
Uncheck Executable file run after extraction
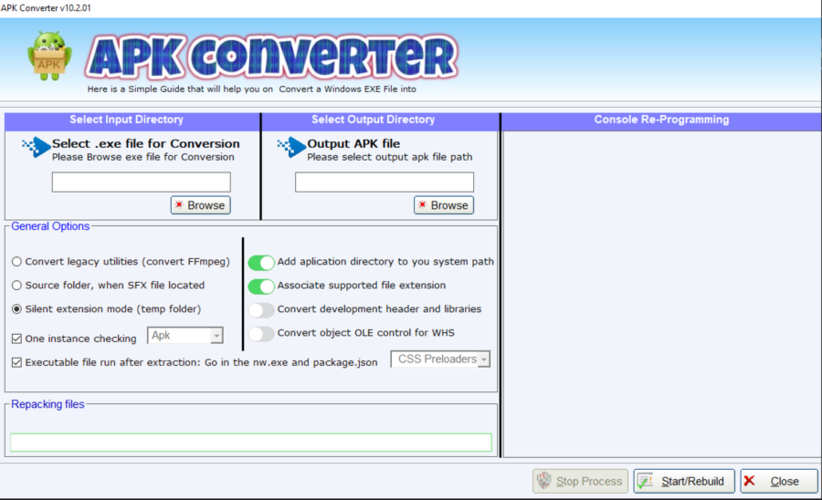(x=17, y=362)
